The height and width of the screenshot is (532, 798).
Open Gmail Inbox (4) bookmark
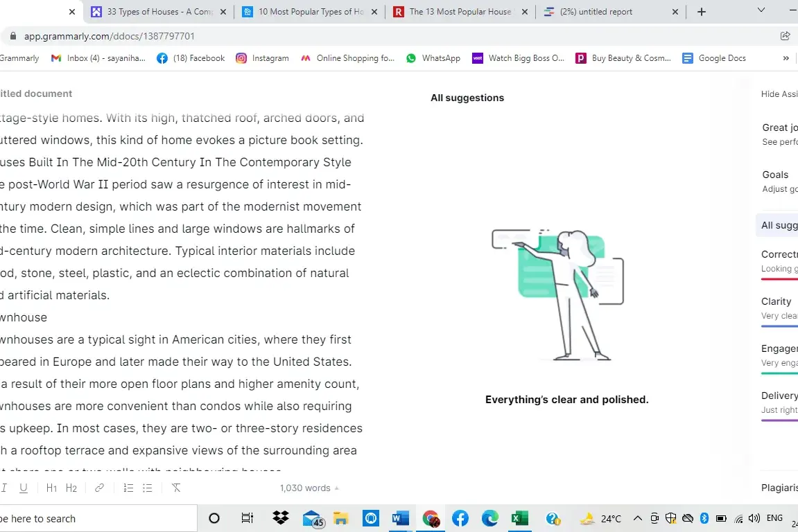(x=98, y=58)
